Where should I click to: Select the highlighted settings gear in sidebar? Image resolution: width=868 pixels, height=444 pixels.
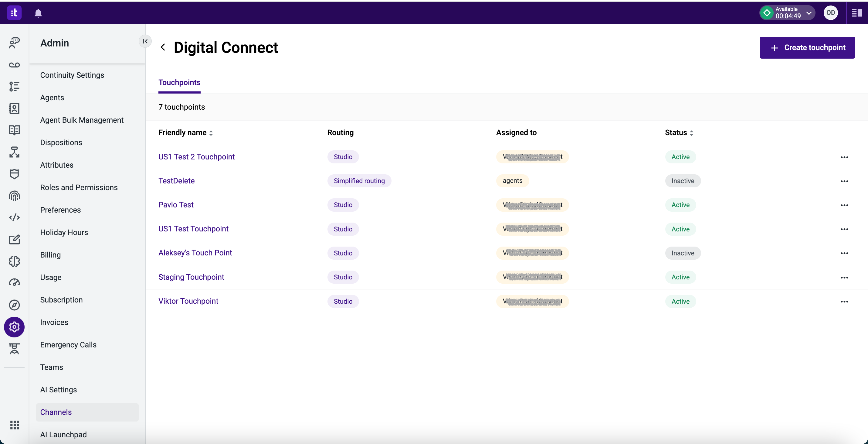(14, 327)
